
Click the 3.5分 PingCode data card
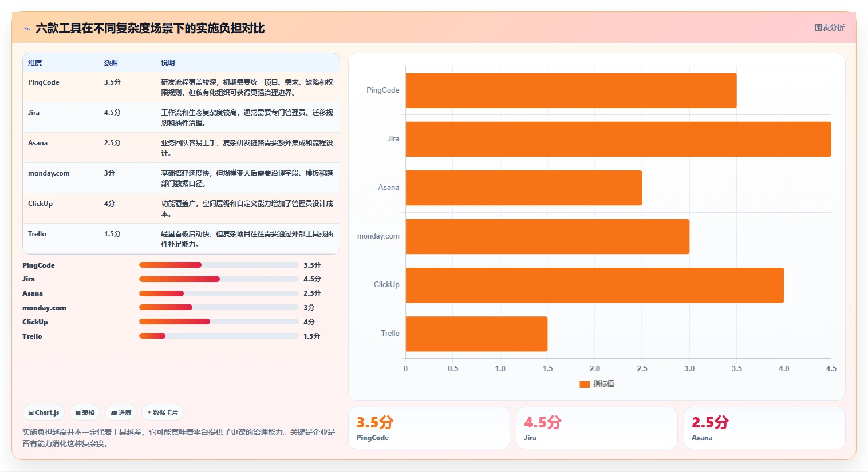point(429,428)
